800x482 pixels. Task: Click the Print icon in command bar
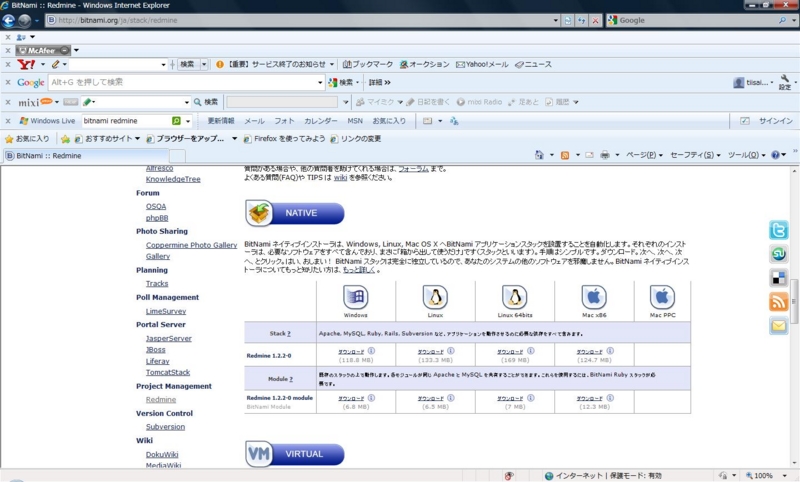(605, 155)
